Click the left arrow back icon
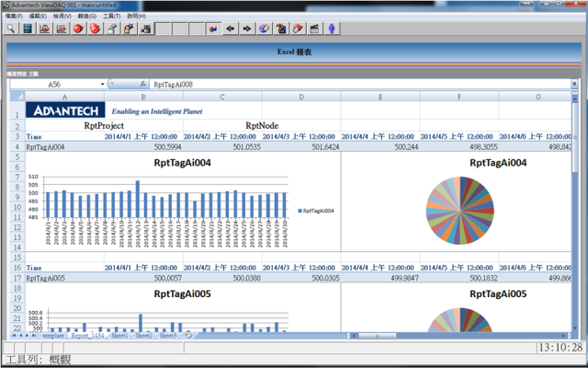 [x=231, y=29]
